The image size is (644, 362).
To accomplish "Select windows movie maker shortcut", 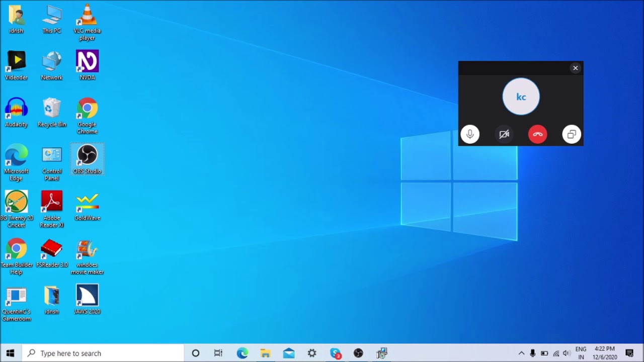I will (x=87, y=256).
